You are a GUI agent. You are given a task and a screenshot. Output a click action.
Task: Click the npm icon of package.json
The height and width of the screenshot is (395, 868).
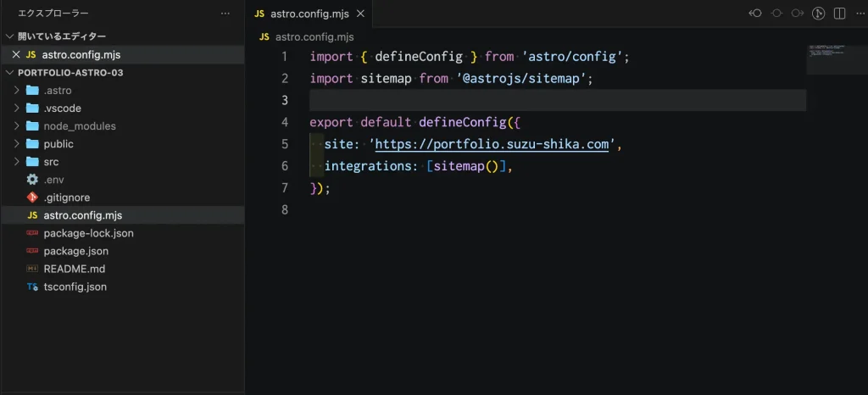(32, 251)
